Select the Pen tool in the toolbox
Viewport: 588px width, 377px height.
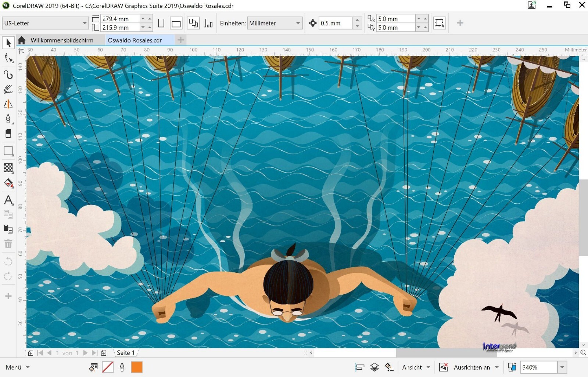coord(8,119)
